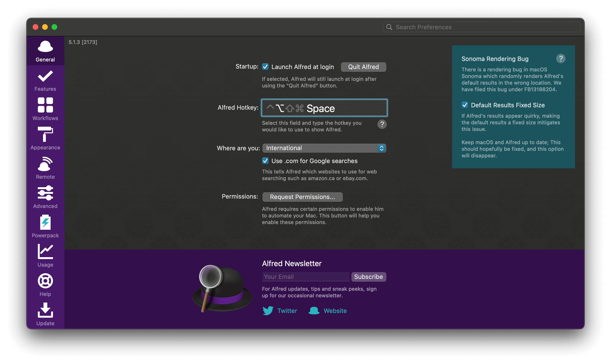This screenshot has height=364, width=611.
Task: Toggle Use .com for Google searches
Action: (265, 161)
